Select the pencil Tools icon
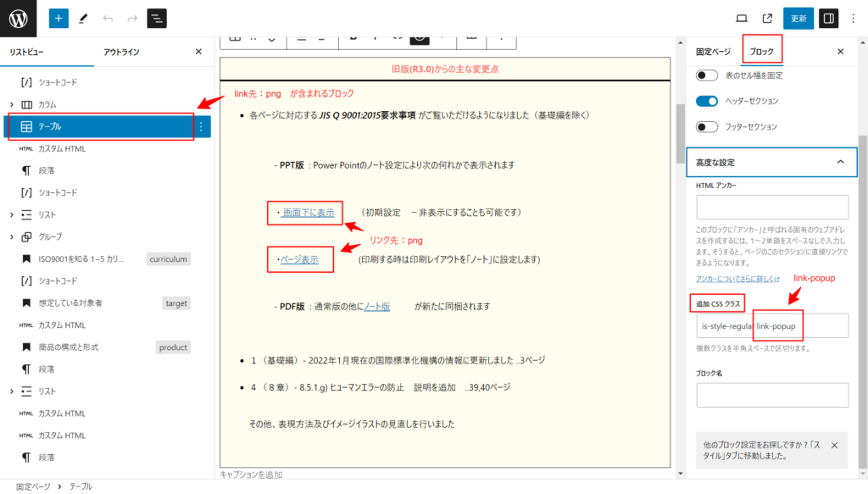Screen dimensions: 868x494 point(83,18)
